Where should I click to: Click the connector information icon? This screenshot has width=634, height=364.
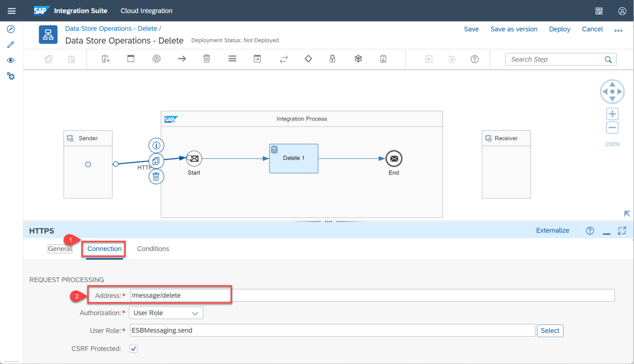pos(156,146)
